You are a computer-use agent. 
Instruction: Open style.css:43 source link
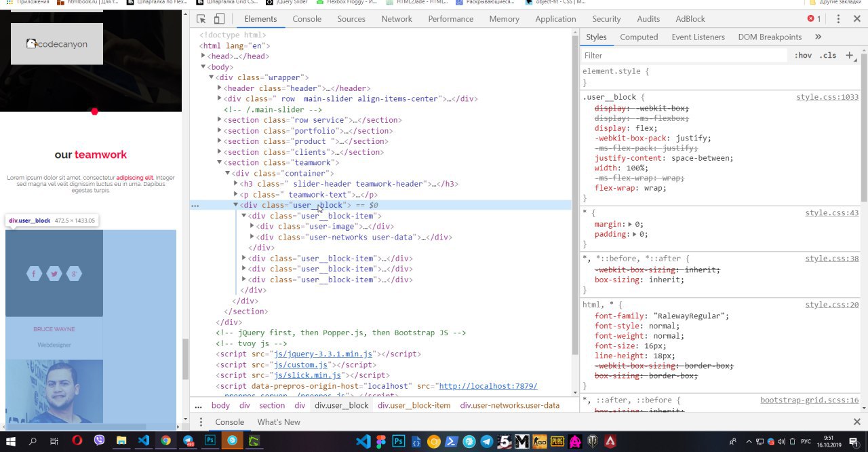point(832,213)
